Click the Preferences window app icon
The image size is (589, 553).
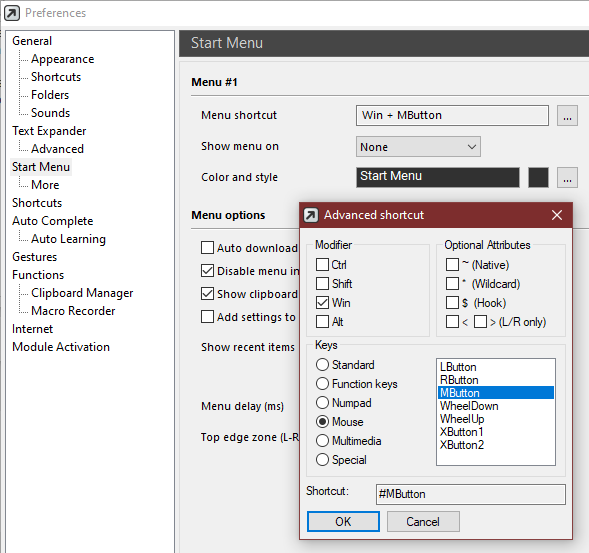12,13
